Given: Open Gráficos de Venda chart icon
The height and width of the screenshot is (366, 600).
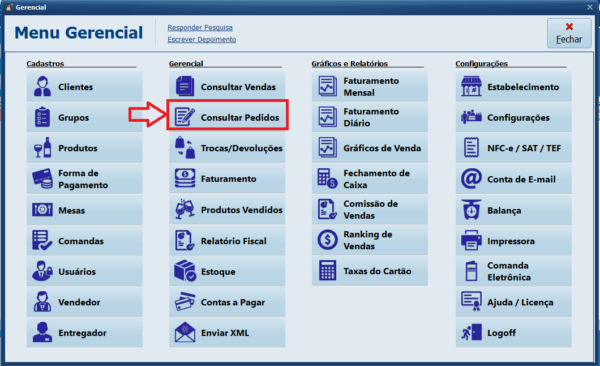Looking at the screenshot, I should click(328, 148).
